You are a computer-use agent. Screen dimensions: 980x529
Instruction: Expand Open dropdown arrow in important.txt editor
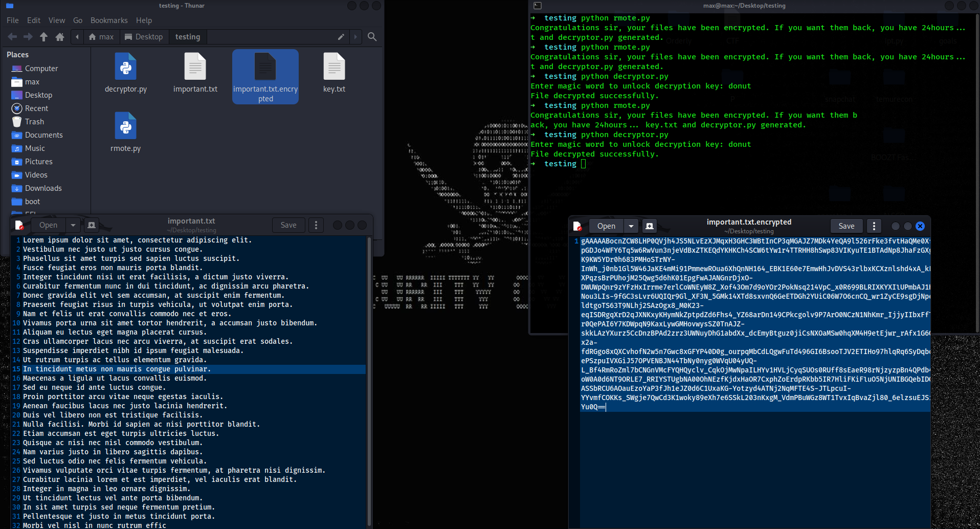[x=73, y=225]
